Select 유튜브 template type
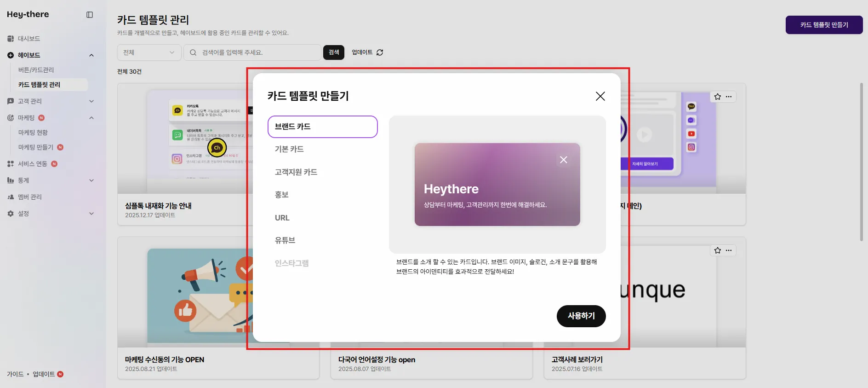868x388 pixels. [323, 240]
